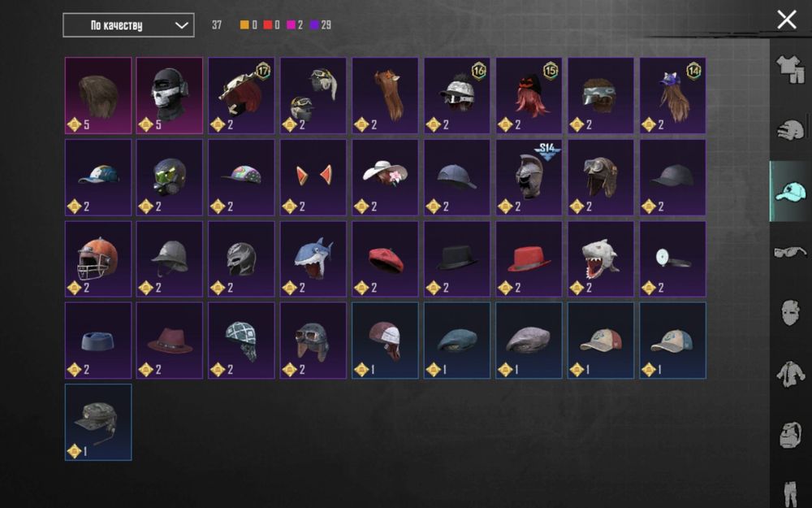This screenshot has height=508, width=812.
Task: Click the orange rarity color indicator
Action: coord(244,25)
